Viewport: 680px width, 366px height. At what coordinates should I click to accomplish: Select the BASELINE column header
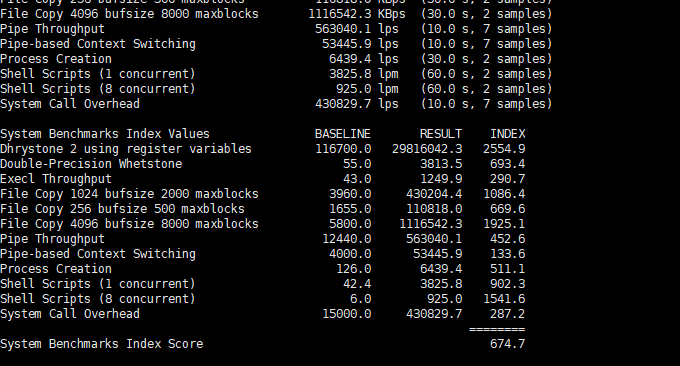tap(343, 134)
